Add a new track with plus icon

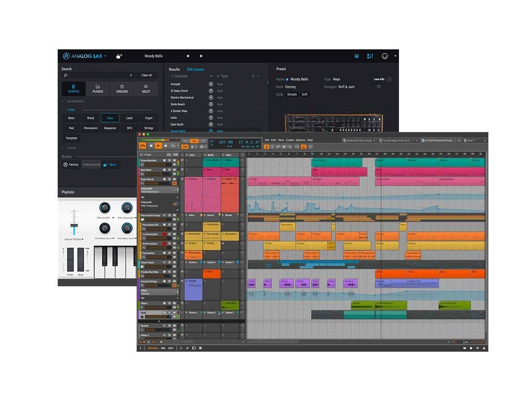[x=159, y=321]
